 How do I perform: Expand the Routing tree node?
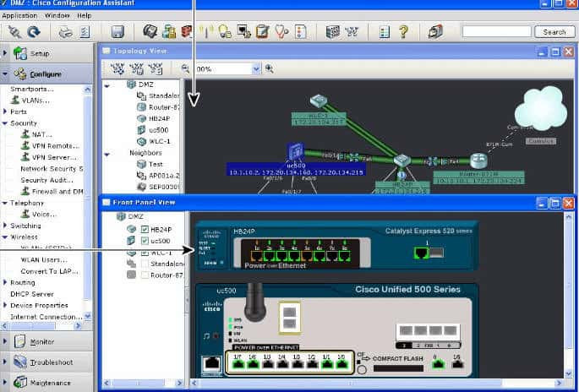[5, 282]
